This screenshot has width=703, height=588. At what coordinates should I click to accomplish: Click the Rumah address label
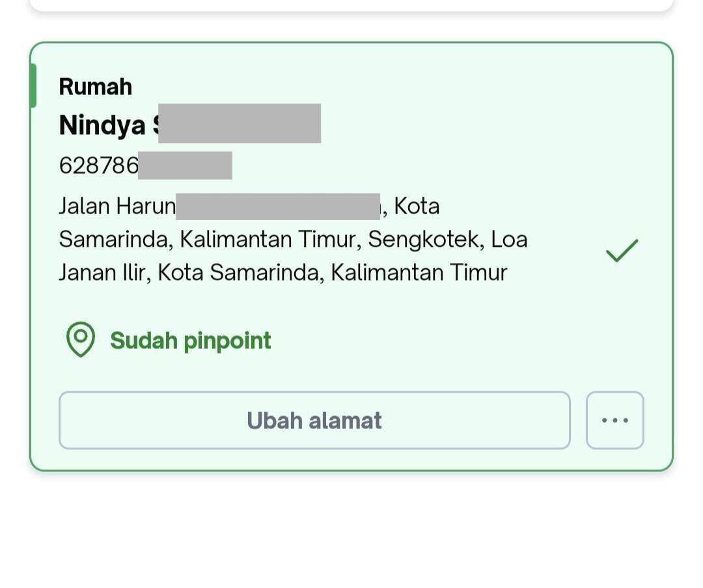point(96,87)
